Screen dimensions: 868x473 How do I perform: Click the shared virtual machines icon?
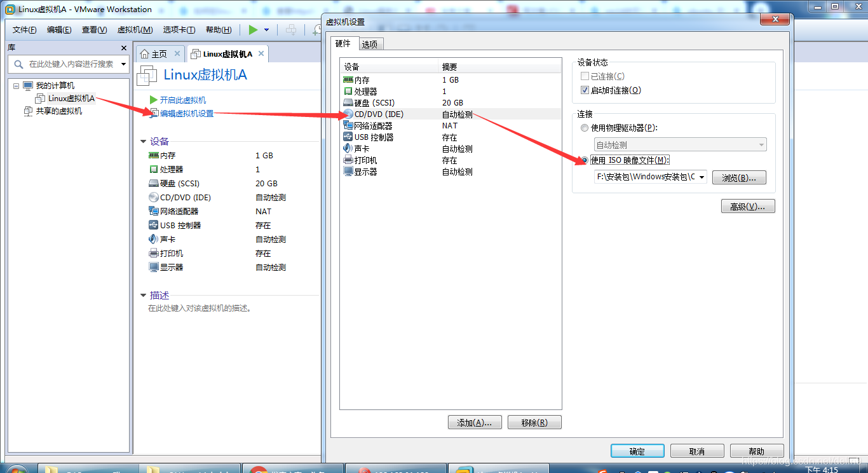click(28, 111)
